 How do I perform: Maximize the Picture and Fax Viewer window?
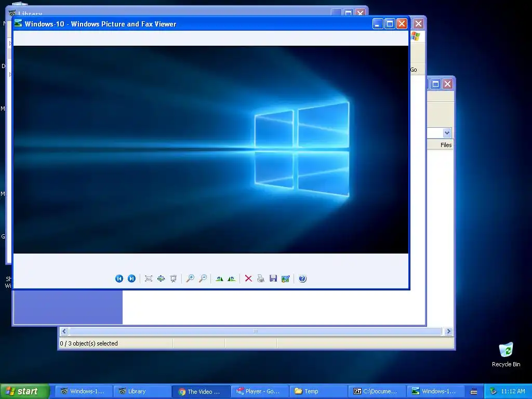click(x=390, y=24)
